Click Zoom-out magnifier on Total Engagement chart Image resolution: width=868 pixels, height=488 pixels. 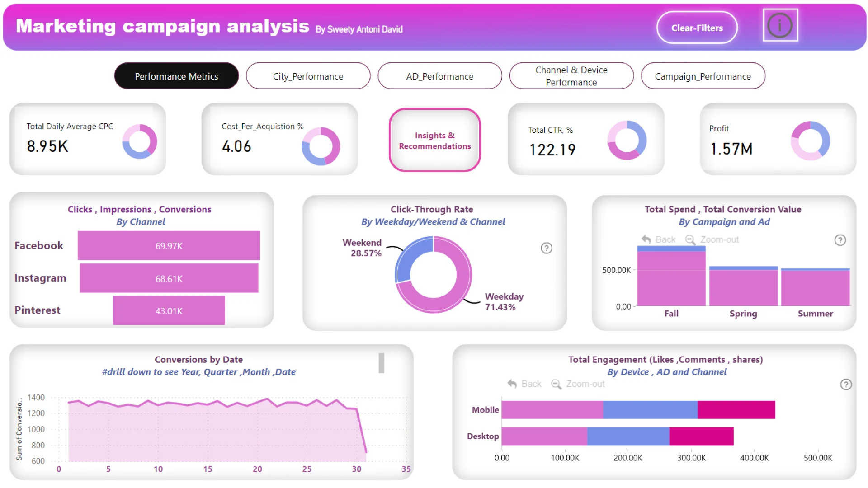pos(556,384)
